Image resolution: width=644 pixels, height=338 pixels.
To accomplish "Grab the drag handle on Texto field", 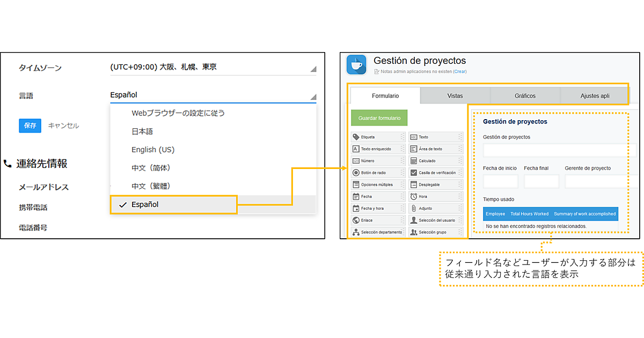I will tap(460, 137).
